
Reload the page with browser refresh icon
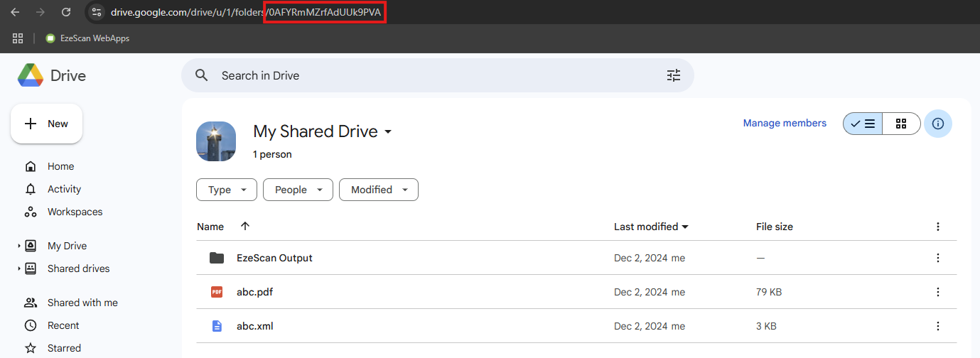66,12
